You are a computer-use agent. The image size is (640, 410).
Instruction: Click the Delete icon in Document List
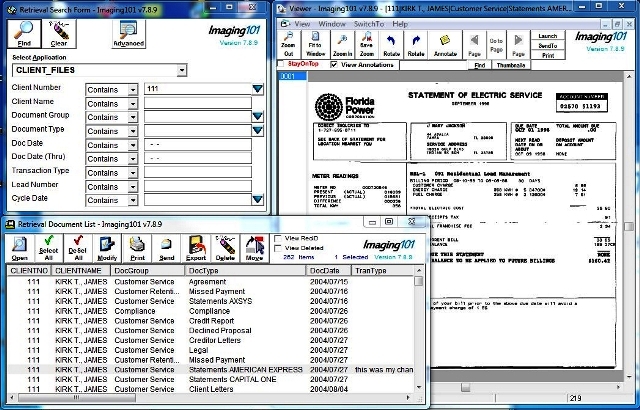(x=225, y=248)
